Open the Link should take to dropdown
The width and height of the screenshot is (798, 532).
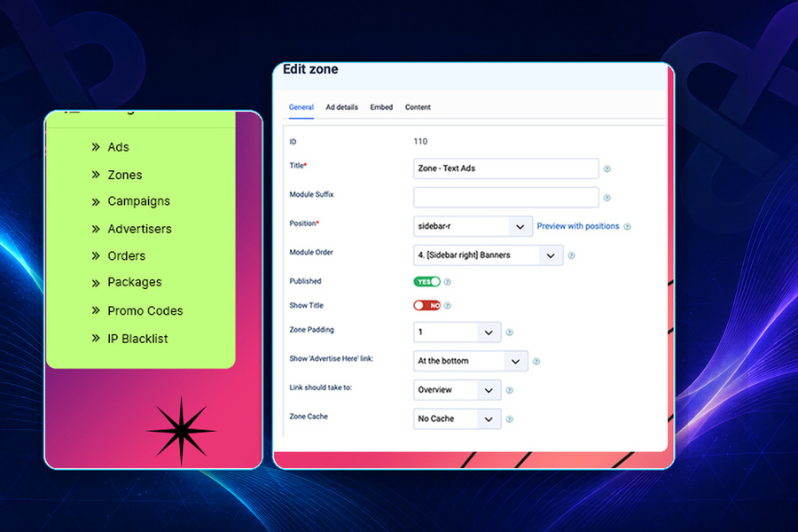tap(457, 390)
